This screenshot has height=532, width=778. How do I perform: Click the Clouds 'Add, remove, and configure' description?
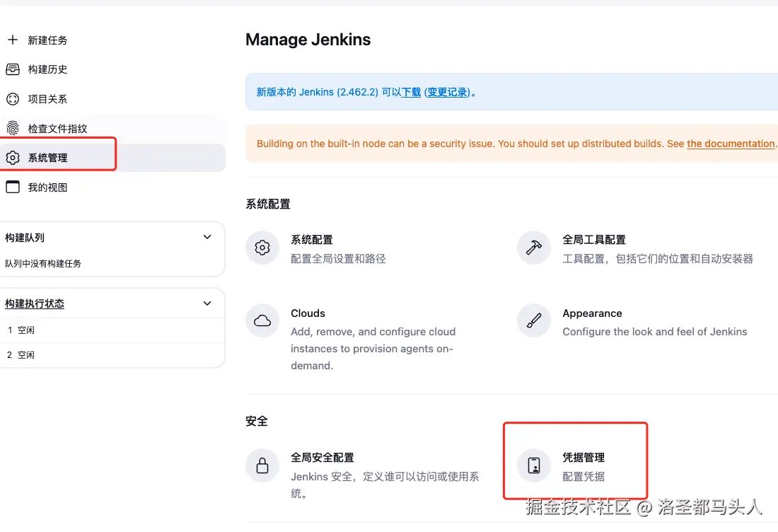[x=373, y=348]
